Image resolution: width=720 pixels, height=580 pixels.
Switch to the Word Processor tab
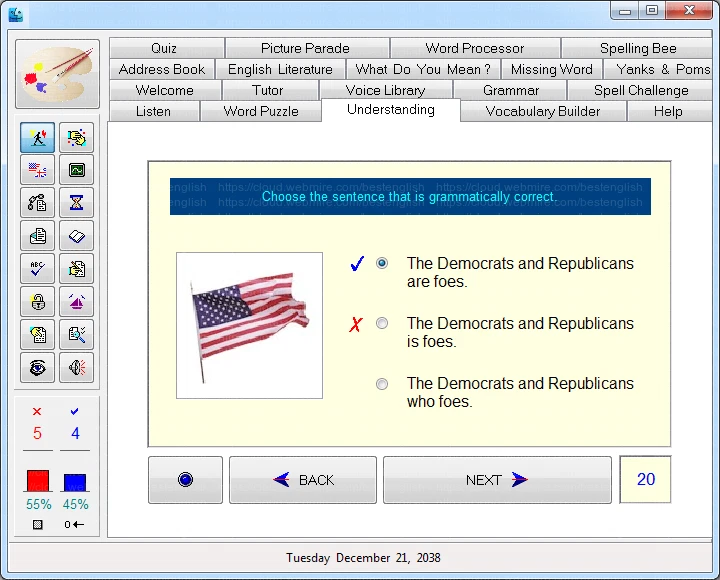tap(475, 48)
